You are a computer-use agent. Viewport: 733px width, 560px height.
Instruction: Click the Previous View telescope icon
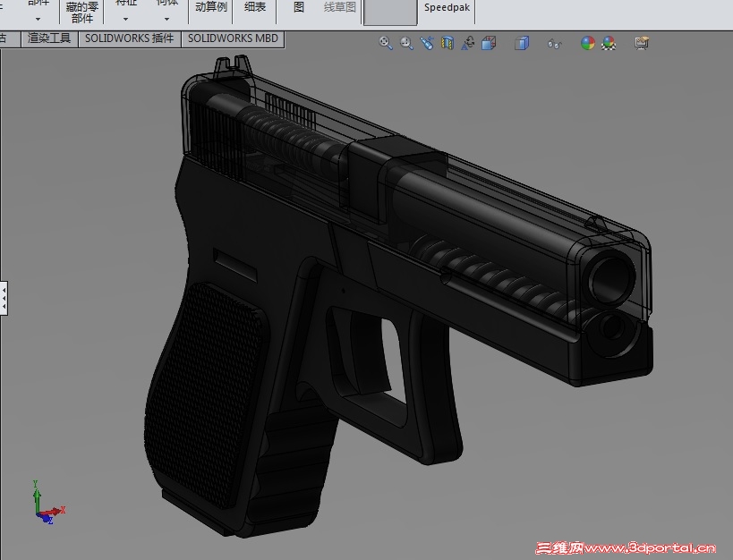(x=426, y=42)
